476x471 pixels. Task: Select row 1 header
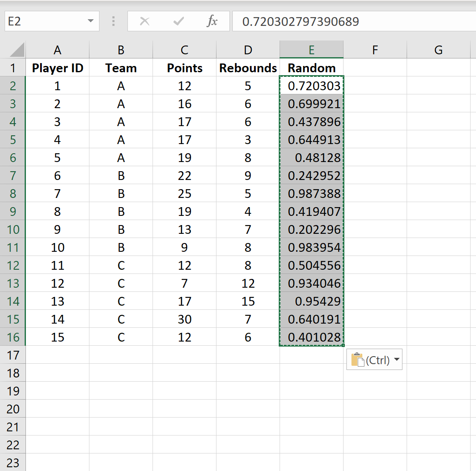coord(13,68)
